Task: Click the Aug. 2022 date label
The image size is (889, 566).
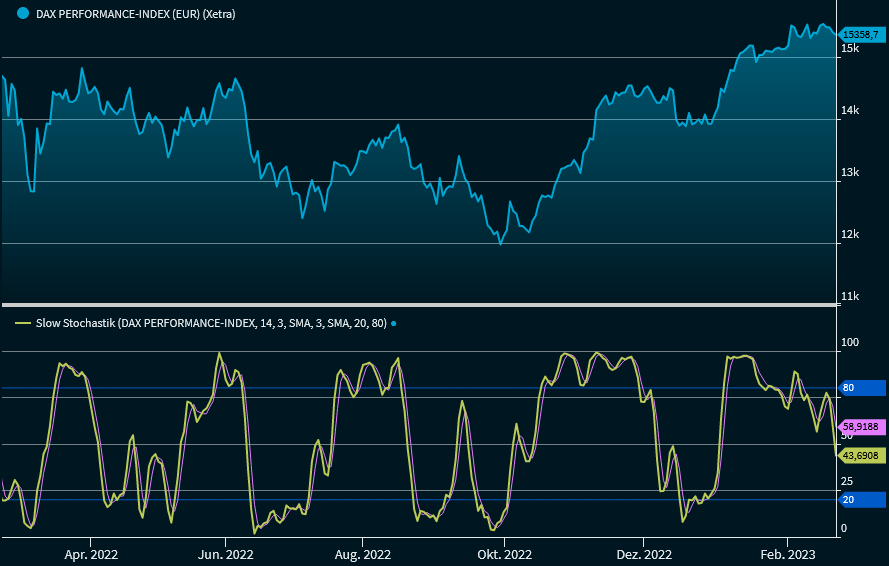Action: point(362,554)
